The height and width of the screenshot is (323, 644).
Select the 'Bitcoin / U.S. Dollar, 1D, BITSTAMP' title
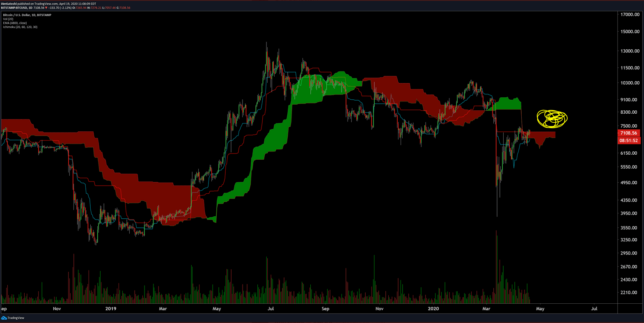click(x=27, y=15)
